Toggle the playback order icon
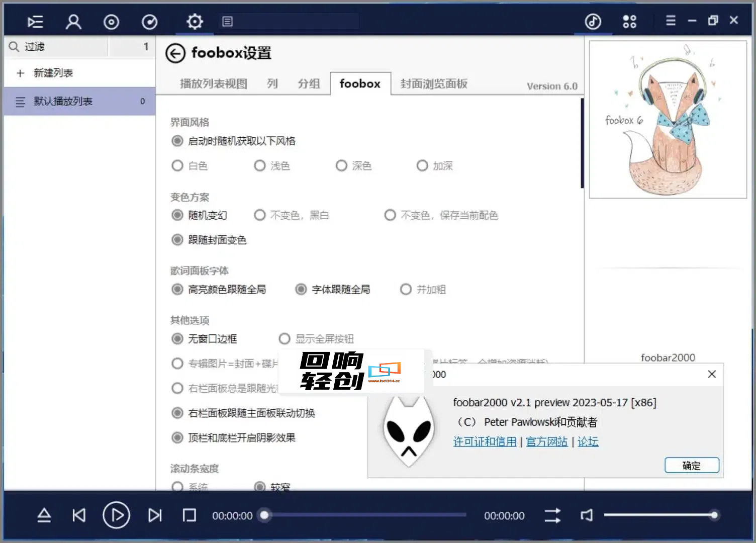This screenshot has width=756, height=543. [552, 515]
